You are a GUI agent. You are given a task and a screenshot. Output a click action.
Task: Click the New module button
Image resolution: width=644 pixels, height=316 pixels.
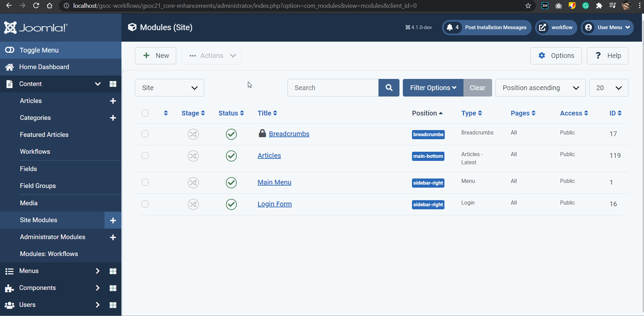(x=156, y=56)
